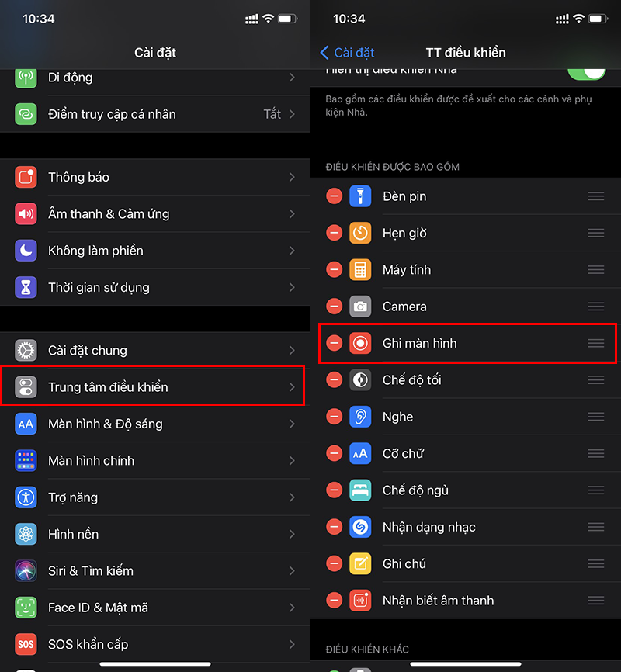The width and height of the screenshot is (621, 672).
Task: Tap reorder handle beside Ghi chú
Action: [x=595, y=563]
